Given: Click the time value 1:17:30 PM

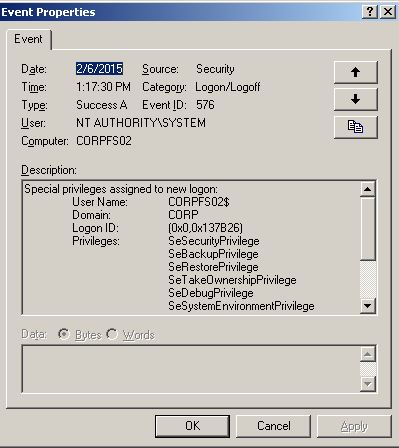Looking at the screenshot, I should [x=103, y=87].
